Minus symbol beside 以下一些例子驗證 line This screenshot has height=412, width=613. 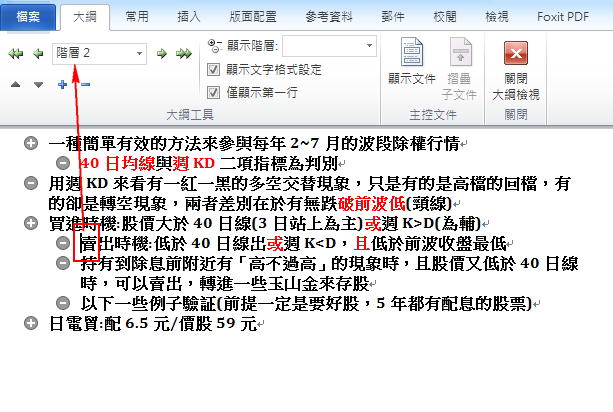(x=63, y=303)
